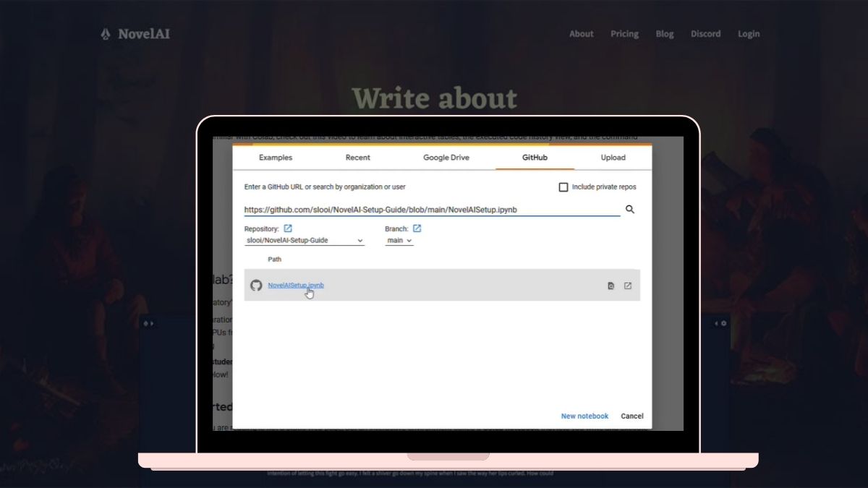This screenshot has width=868, height=488.
Task: Open the Branch external link icon
Action: (417, 228)
